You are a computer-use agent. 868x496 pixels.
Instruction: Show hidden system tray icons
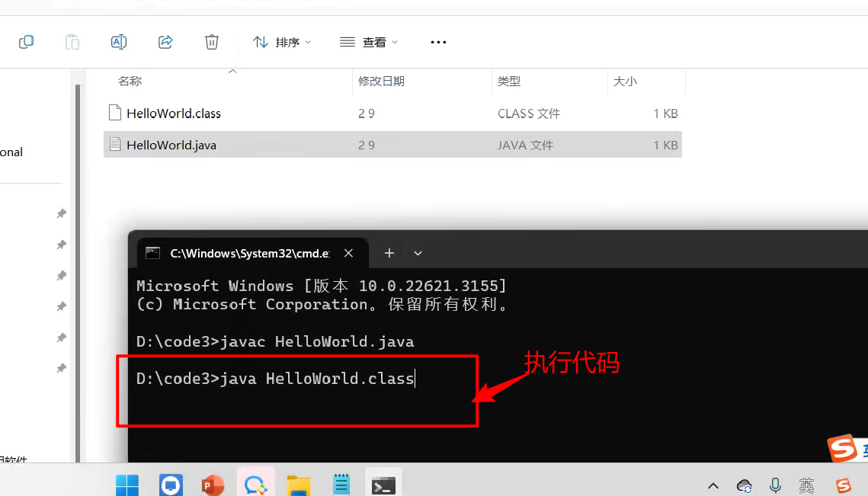pyautogui.click(x=713, y=485)
